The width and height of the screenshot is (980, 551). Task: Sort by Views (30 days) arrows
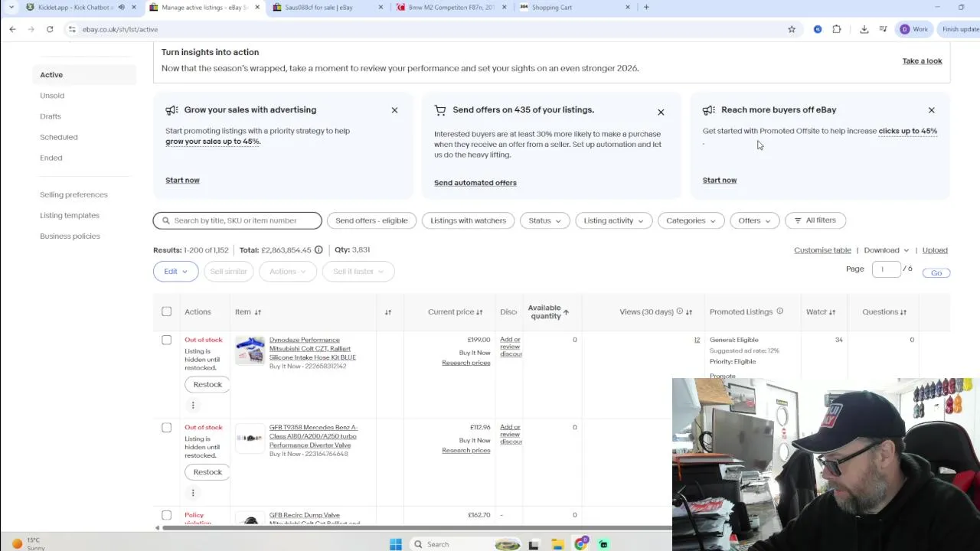(x=688, y=312)
